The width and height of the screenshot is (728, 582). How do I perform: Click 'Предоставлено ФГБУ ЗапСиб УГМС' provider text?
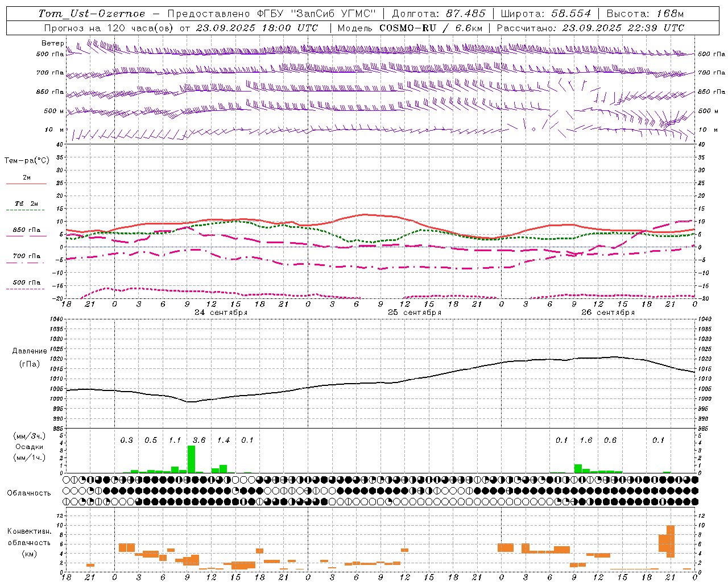click(272, 14)
